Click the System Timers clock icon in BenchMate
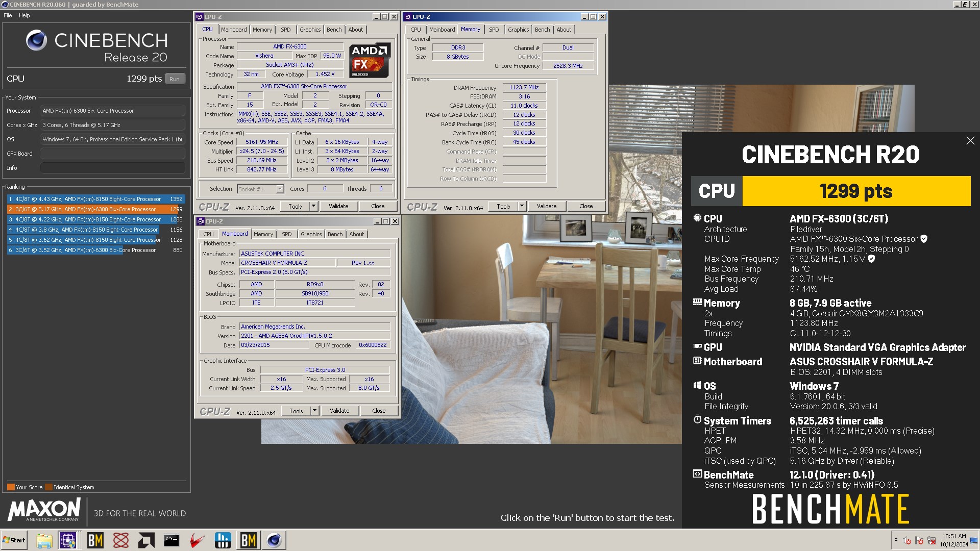The width and height of the screenshot is (980, 551). (x=697, y=419)
